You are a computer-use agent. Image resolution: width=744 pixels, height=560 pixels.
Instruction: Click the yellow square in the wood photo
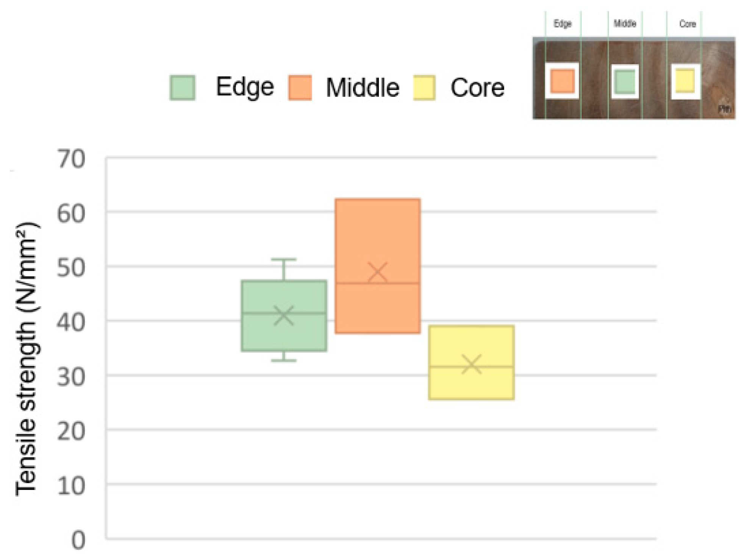click(685, 81)
